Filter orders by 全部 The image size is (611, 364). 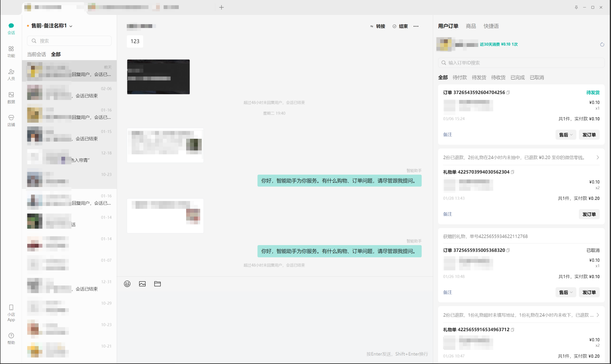(443, 78)
